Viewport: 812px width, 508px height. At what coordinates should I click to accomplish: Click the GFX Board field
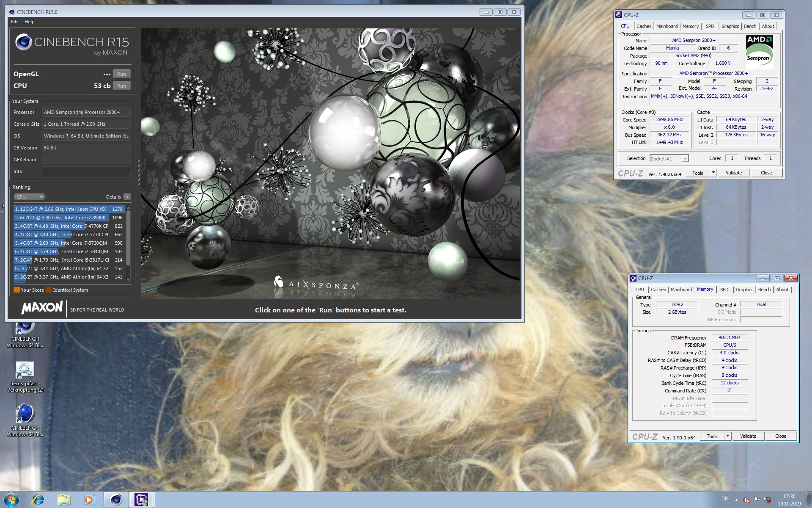[x=86, y=160]
